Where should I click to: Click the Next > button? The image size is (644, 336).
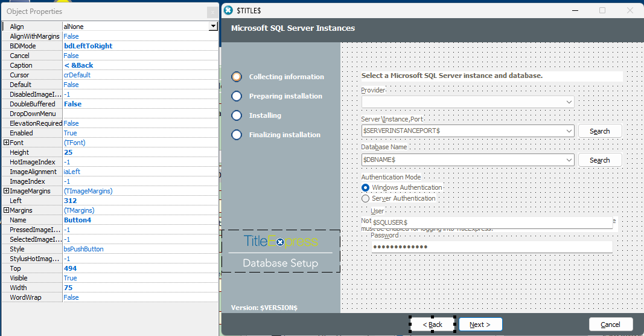(480, 325)
